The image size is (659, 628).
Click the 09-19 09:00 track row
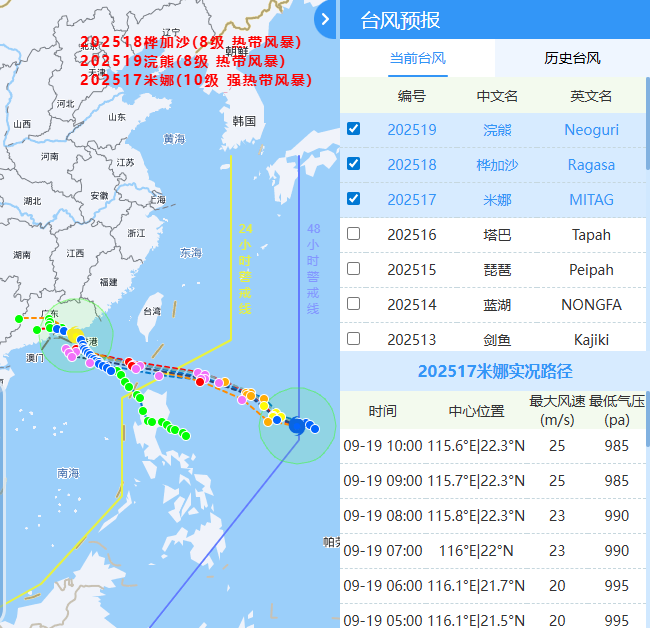tap(493, 481)
